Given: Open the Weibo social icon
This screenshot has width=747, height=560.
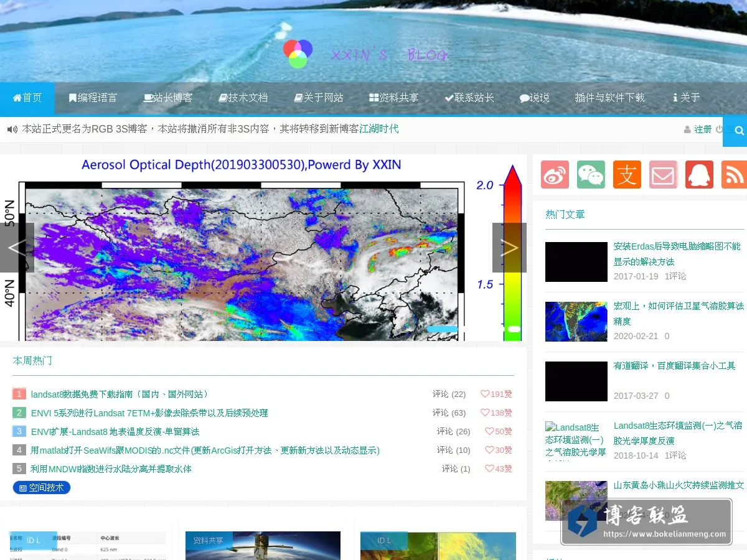Looking at the screenshot, I should point(555,174).
